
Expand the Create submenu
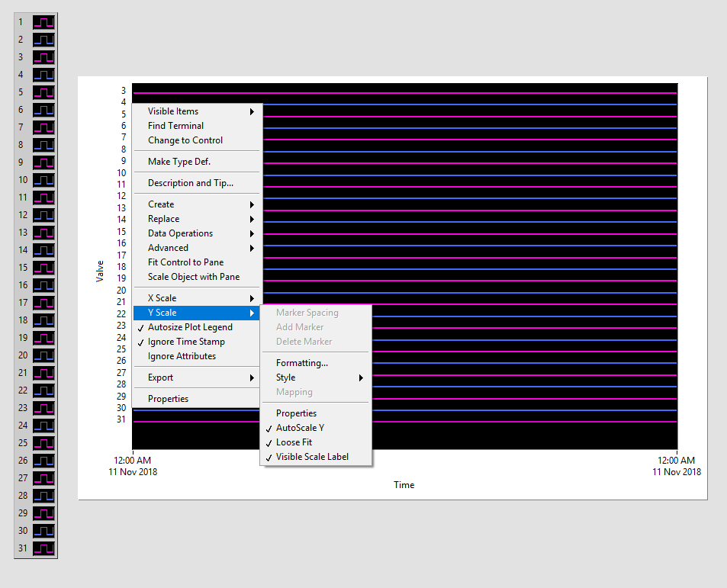coord(196,204)
